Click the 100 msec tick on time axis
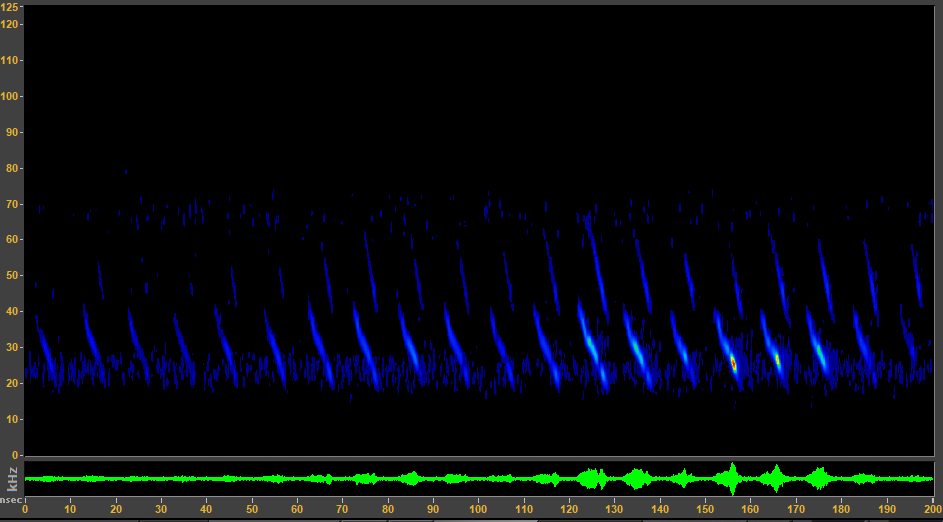The width and height of the screenshot is (943, 522). click(x=479, y=509)
